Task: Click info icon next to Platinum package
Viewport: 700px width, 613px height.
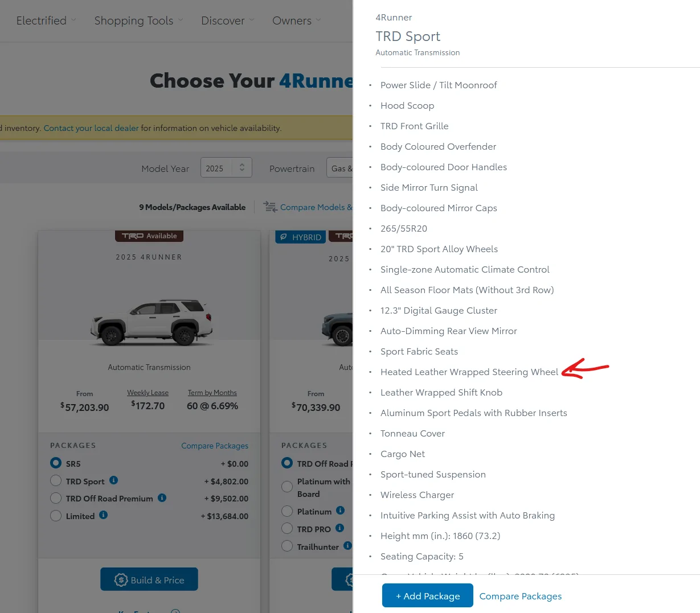Action: (340, 511)
